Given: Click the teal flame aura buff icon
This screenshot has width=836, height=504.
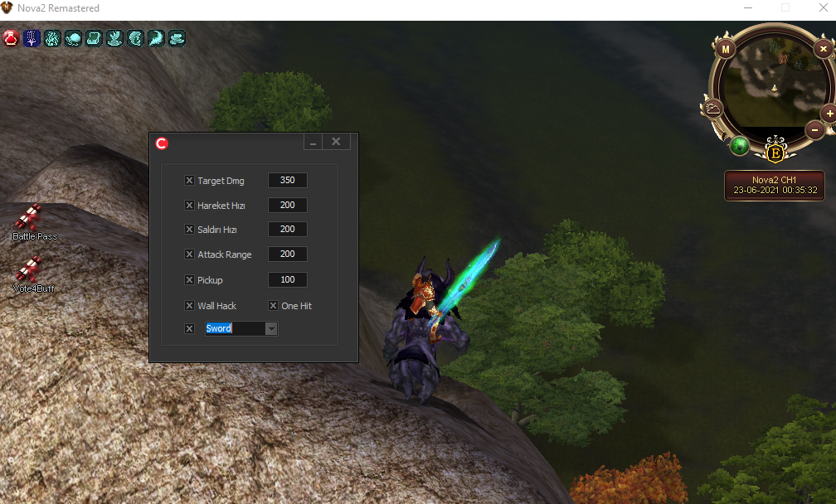Looking at the screenshot, I should (52, 38).
